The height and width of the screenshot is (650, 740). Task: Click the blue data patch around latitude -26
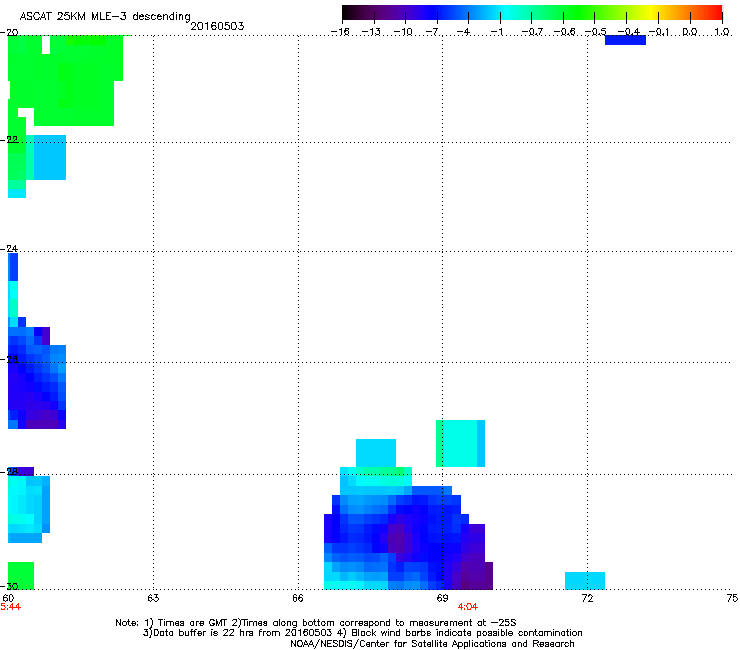coord(37,378)
